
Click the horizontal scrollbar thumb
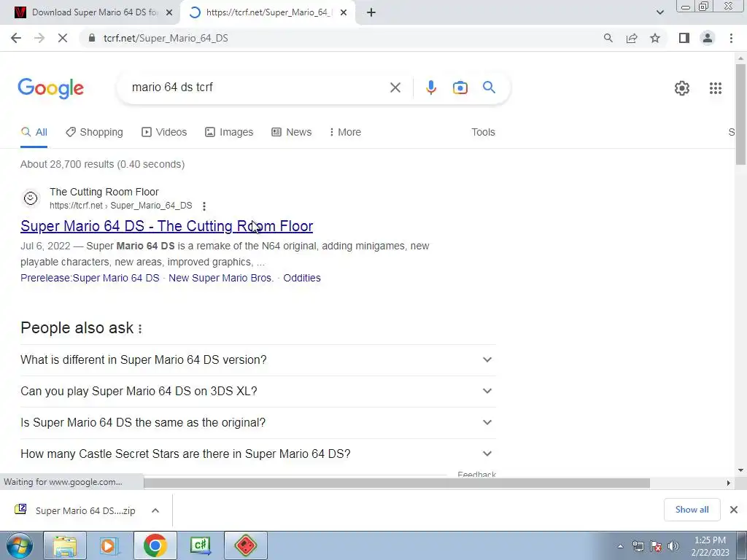397,483
